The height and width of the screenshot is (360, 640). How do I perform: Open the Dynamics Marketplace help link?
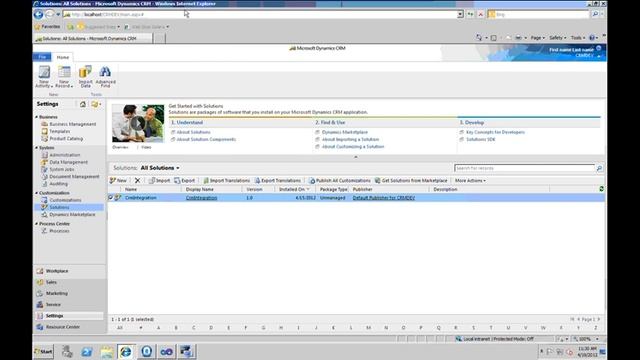[x=344, y=132]
